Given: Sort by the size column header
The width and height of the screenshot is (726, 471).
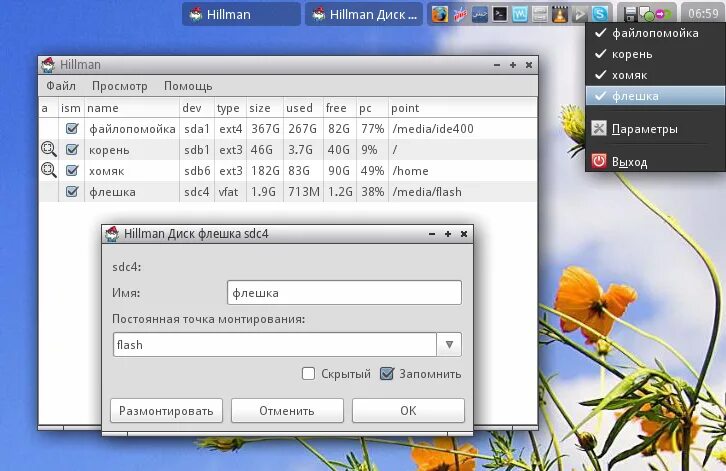Looking at the screenshot, I should coord(264,108).
